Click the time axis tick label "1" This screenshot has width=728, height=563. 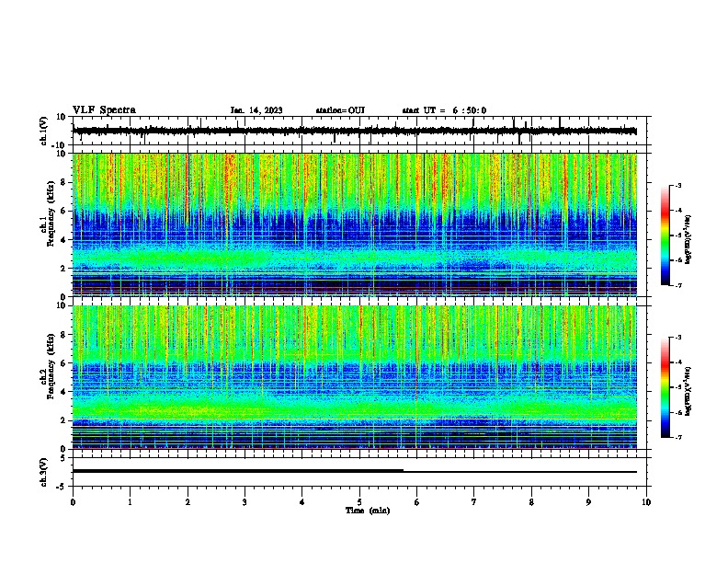(130, 502)
